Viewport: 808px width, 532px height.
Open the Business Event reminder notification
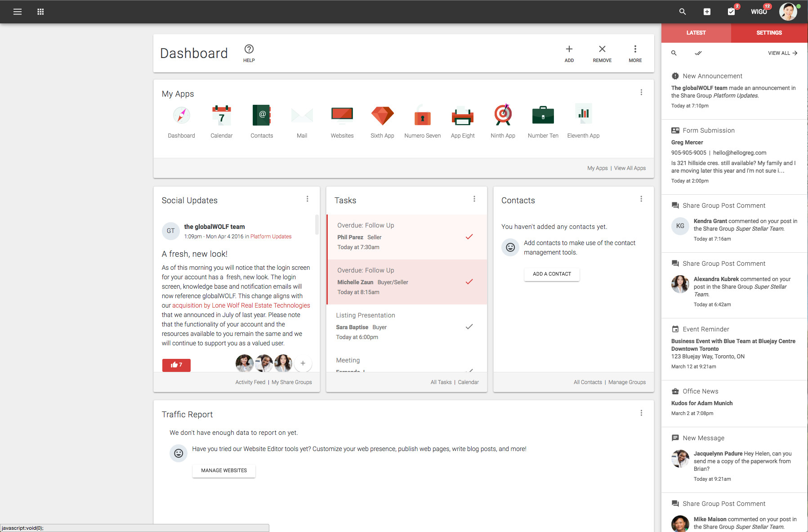pos(735,349)
